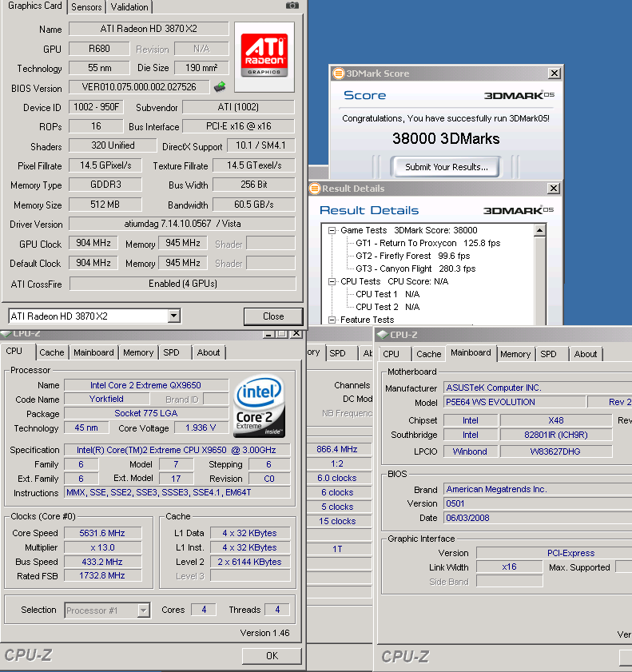This screenshot has height=672, width=632.
Task: Click the motherboard Model P5E64 WS EVOLUTION field
Action: coord(515,402)
